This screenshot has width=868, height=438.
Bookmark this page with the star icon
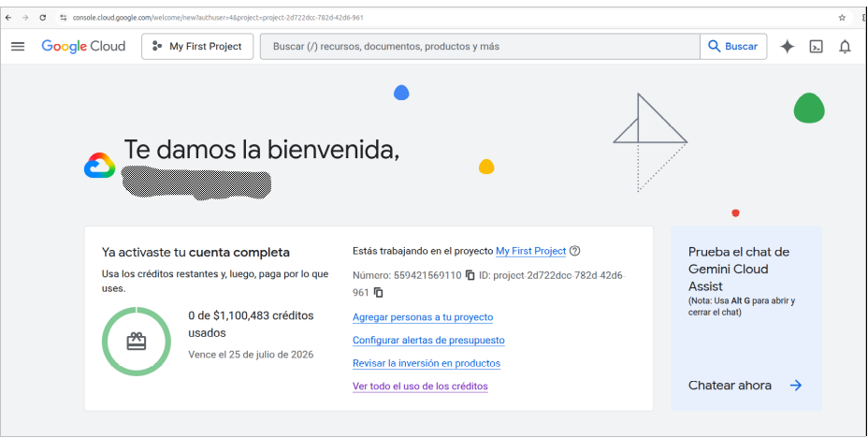coord(842,18)
